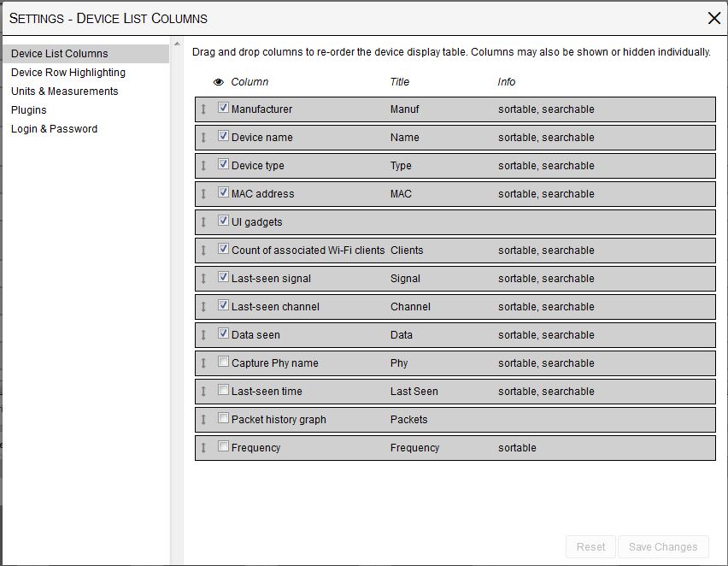Screen dimensions: 728x566
Task: Click the drag handle on Wi-Fi clients count row
Action: point(203,251)
